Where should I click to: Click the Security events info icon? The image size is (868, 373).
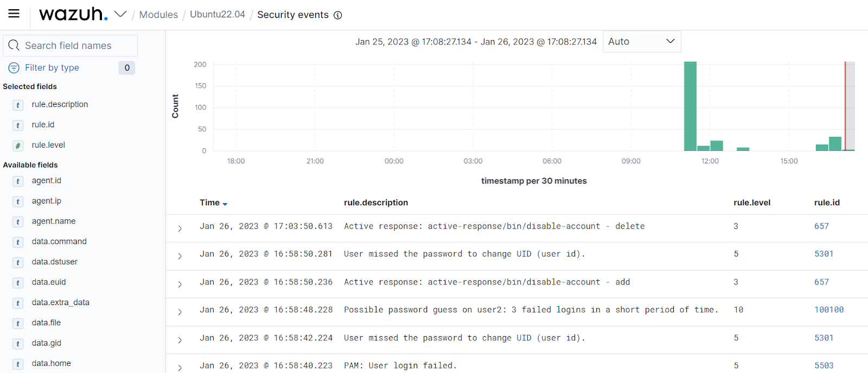pos(338,15)
